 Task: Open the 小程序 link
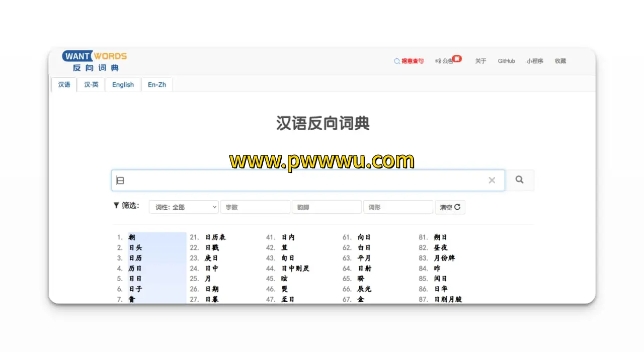click(535, 61)
